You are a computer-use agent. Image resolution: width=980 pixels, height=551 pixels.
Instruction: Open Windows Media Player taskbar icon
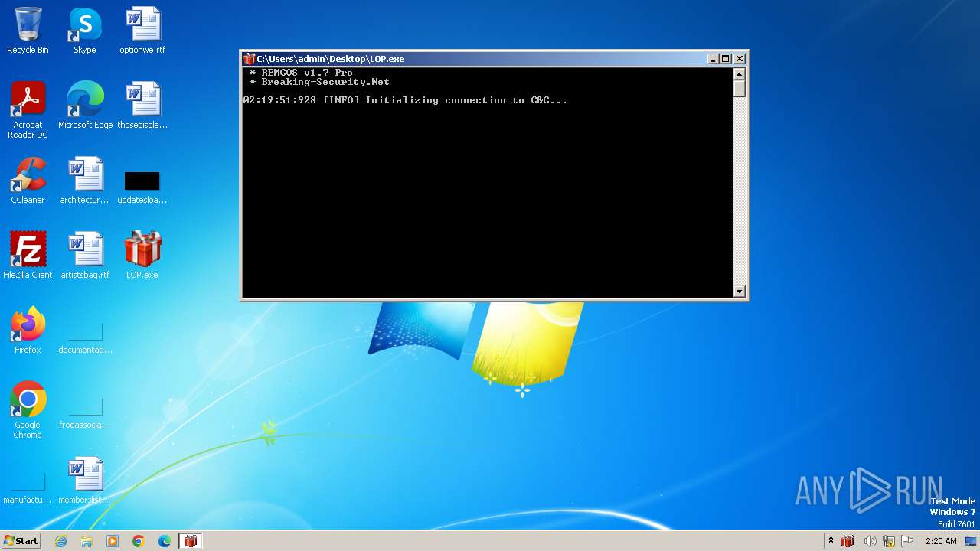coord(113,541)
